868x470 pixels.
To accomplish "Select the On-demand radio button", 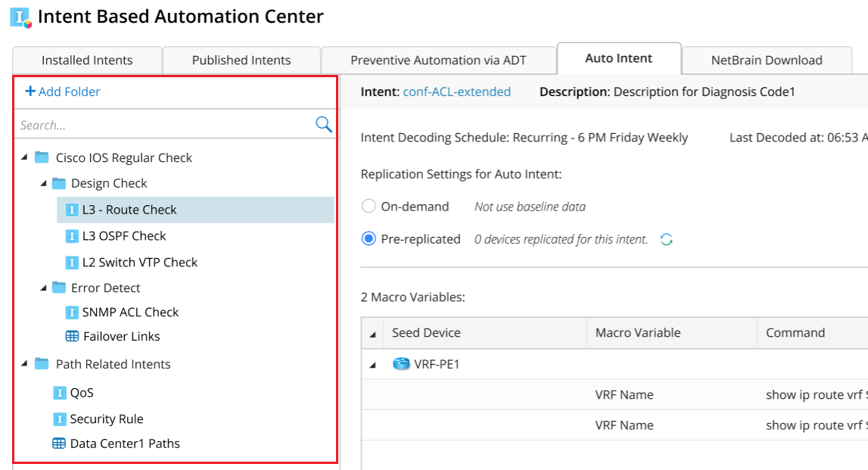I will [369, 207].
